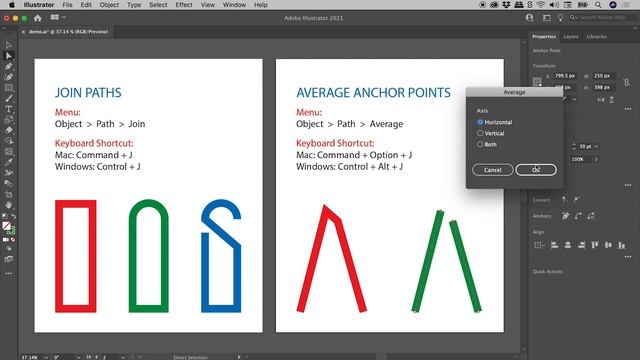Cancel the Average dialog
This screenshot has width=640, height=360.
[x=493, y=170]
